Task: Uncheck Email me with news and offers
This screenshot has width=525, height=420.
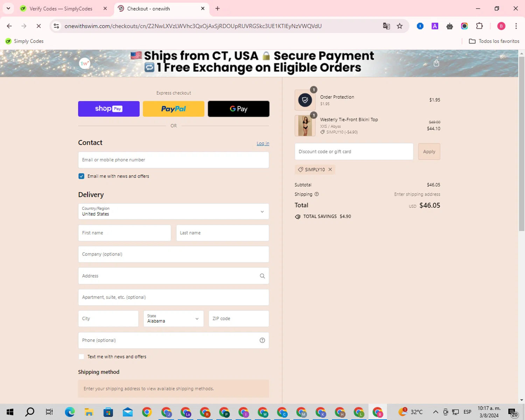Action: tap(81, 176)
